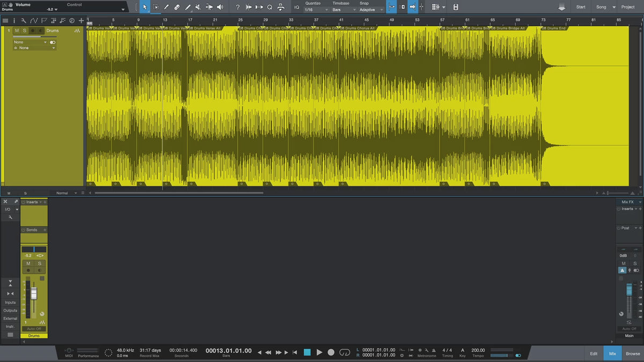Open the Browse panel tab
Screen dimensions: 644x362
click(x=633, y=353)
